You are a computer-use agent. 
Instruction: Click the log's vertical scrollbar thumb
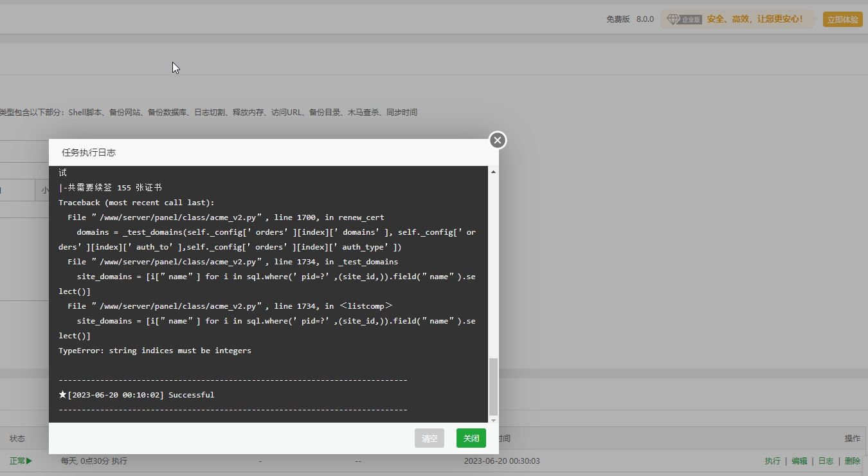tap(493, 387)
